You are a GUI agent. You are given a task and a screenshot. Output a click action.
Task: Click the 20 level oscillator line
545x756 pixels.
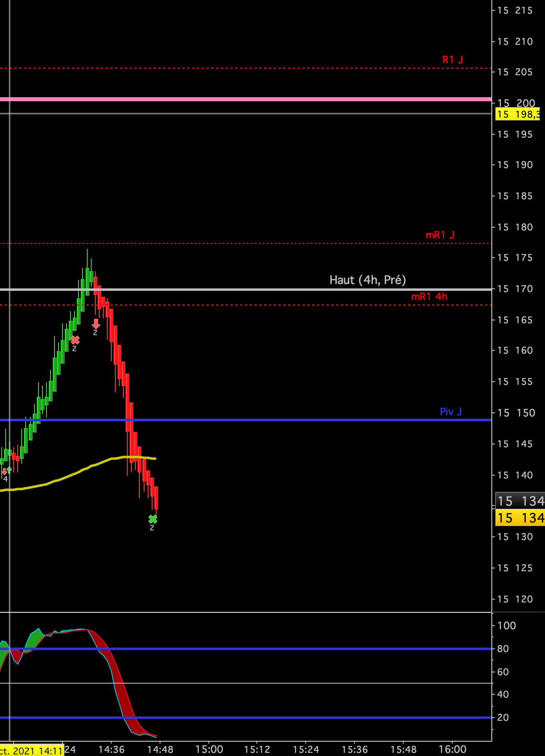pyautogui.click(x=246, y=718)
